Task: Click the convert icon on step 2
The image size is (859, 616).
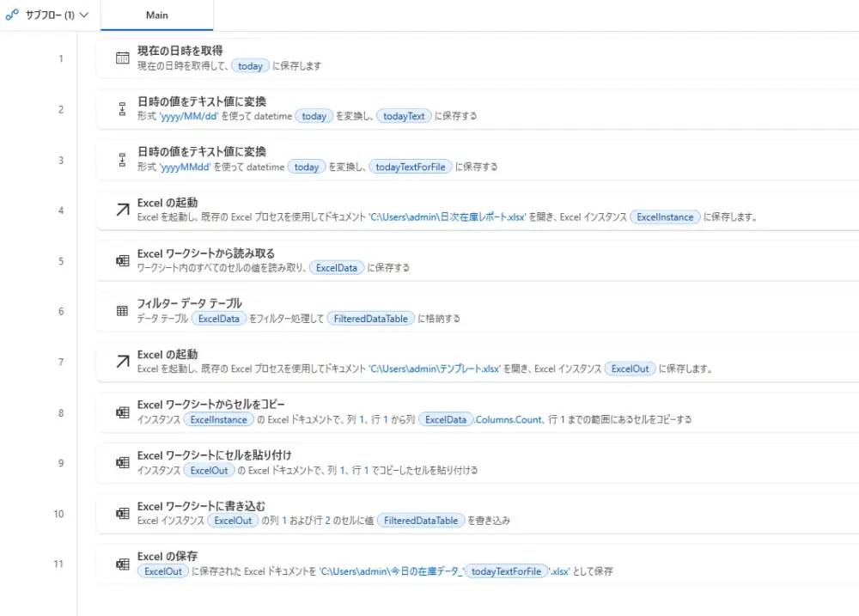Action: pyautogui.click(x=122, y=109)
